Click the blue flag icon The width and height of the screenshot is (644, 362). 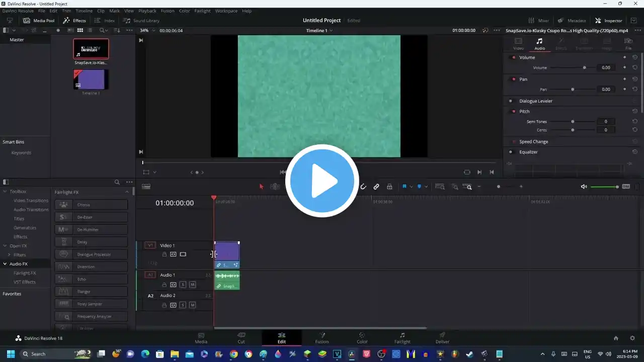(404, 187)
